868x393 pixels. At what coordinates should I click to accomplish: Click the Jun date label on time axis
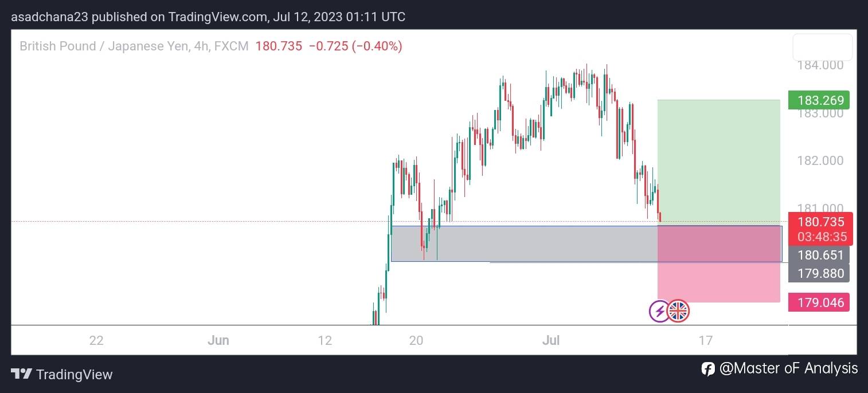pos(218,340)
